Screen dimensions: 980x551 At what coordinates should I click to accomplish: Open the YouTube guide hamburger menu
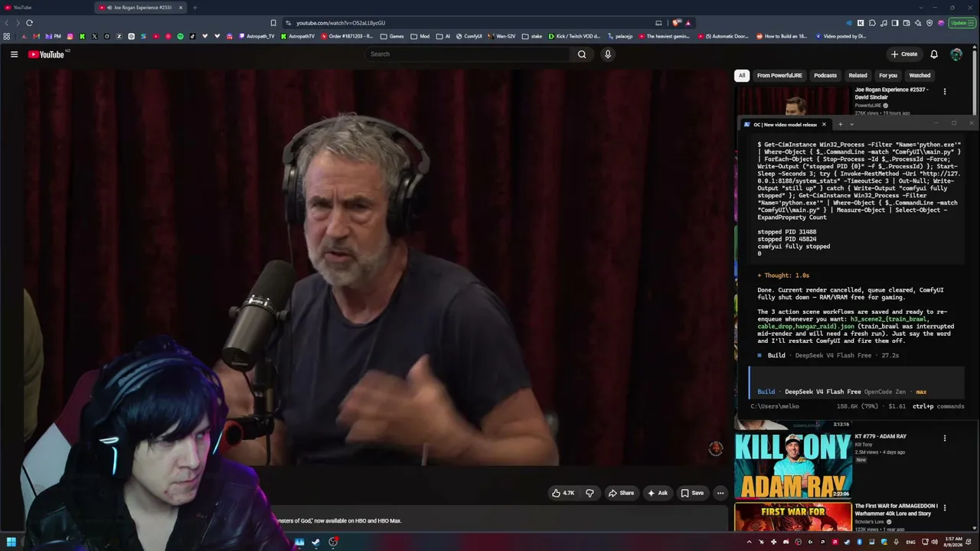tap(14, 54)
